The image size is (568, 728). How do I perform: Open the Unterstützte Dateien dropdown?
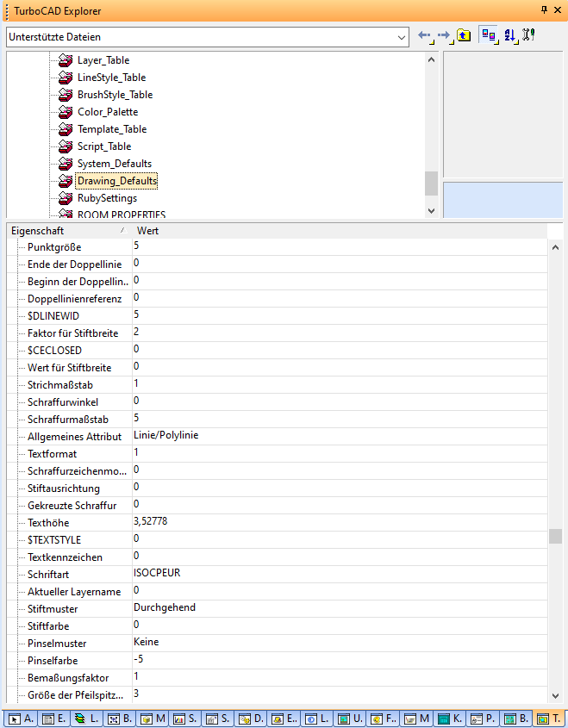[x=402, y=37]
